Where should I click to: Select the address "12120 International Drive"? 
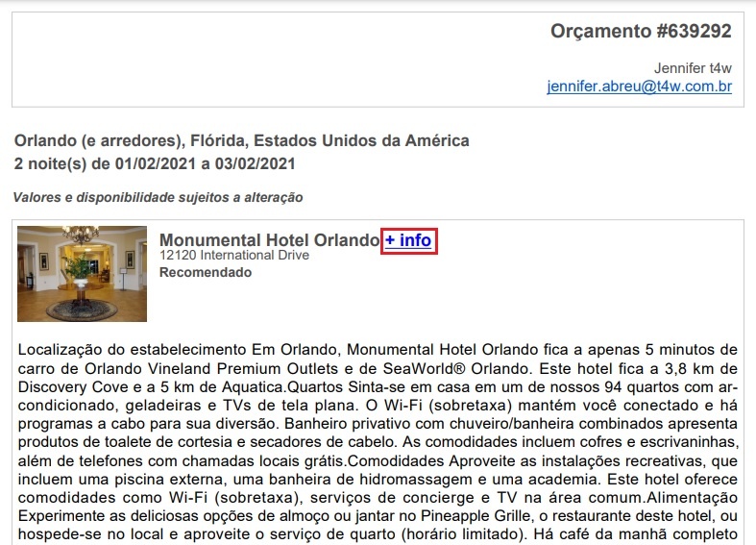[x=234, y=255]
